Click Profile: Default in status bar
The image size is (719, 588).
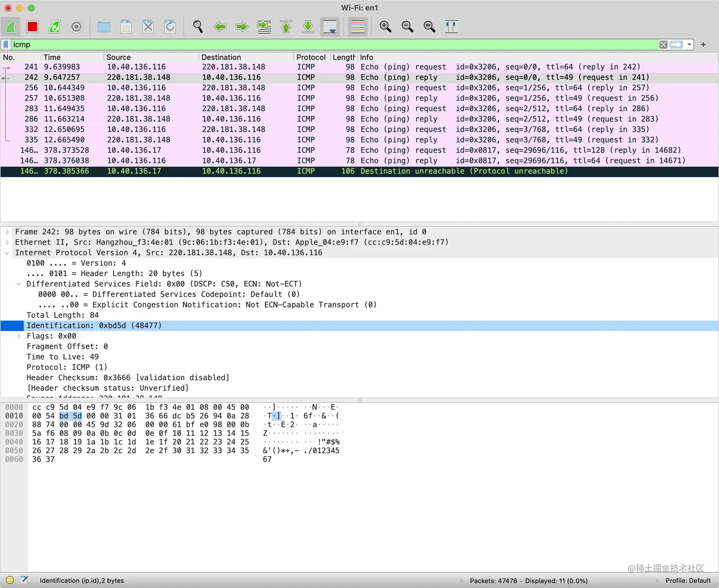[x=688, y=581]
